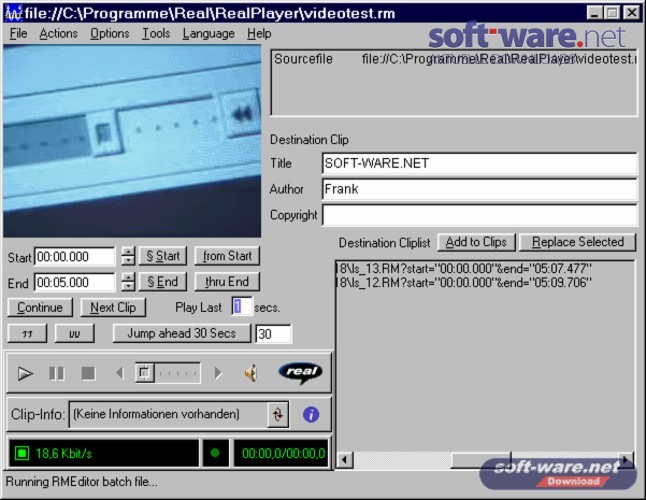
Task: Mute audio with the speaker icon
Action: (x=251, y=373)
